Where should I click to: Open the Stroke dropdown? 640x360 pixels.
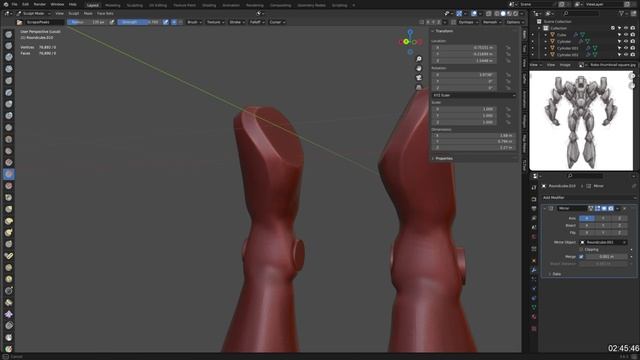point(237,22)
